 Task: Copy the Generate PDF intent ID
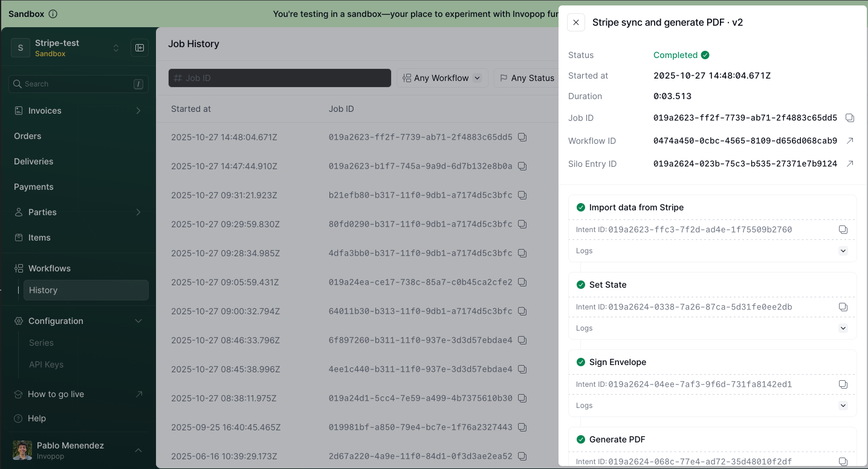click(x=843, y=462)
